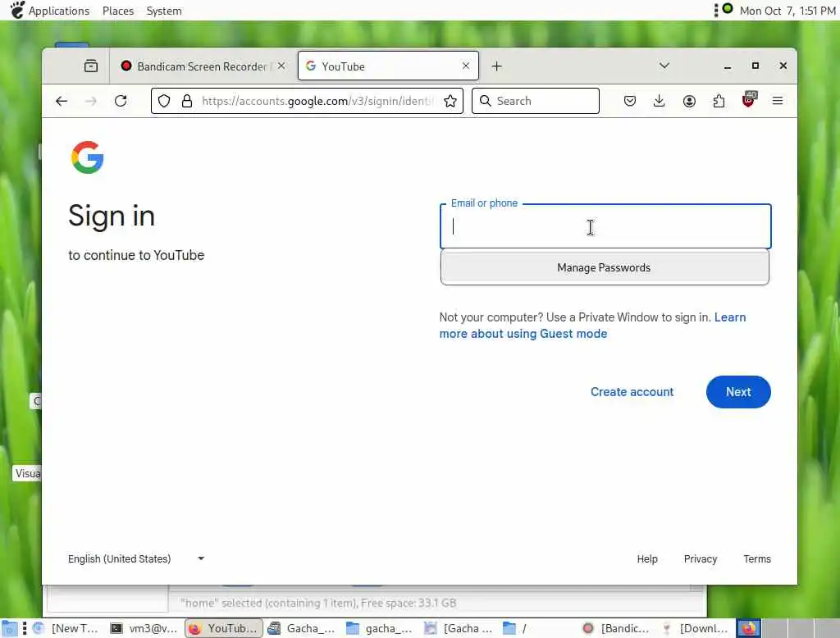The image size is (840, 638).
Task: Click the Email or phone field
Action: coord(605,226)
